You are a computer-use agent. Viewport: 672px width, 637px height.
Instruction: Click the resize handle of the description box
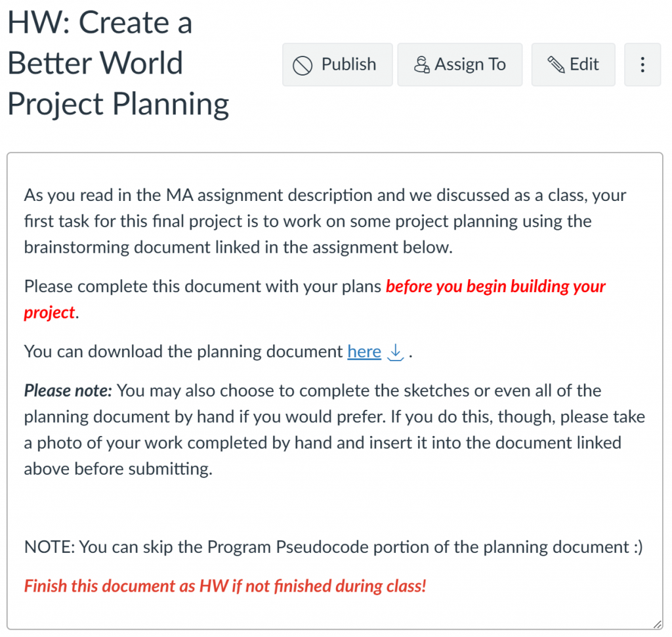tap(658, 624)
